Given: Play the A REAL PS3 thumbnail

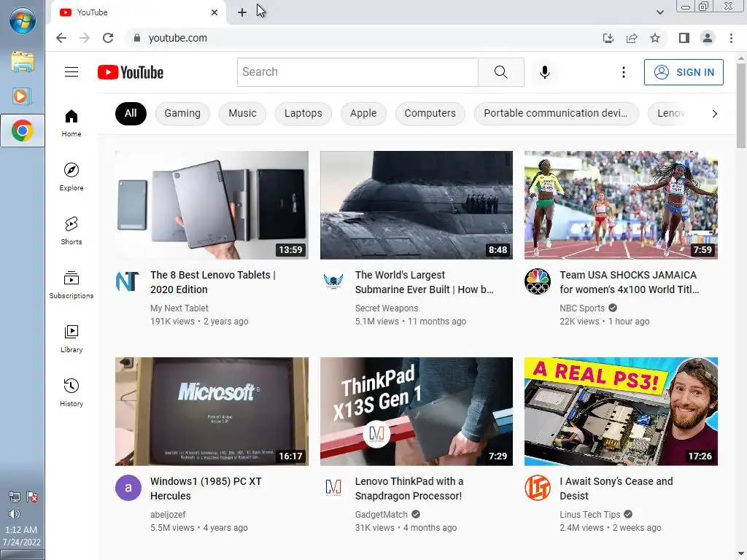Looking at the screenshot, I should (621, 411).
